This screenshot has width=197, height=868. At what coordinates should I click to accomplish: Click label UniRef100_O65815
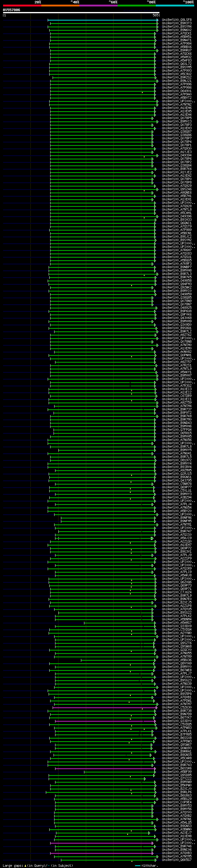pyautogui.click(x=177, y=433)
